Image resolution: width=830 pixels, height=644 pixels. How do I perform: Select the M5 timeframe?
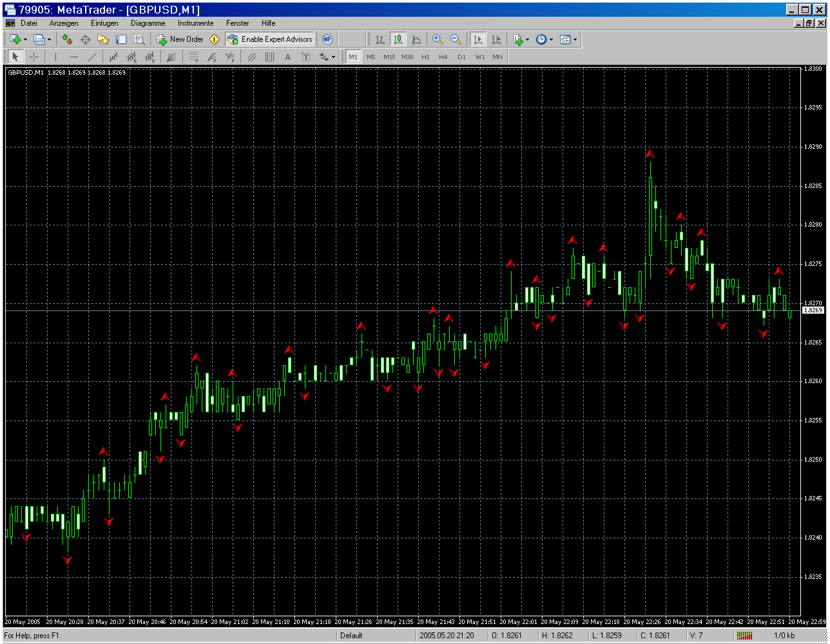click(371, 57)
